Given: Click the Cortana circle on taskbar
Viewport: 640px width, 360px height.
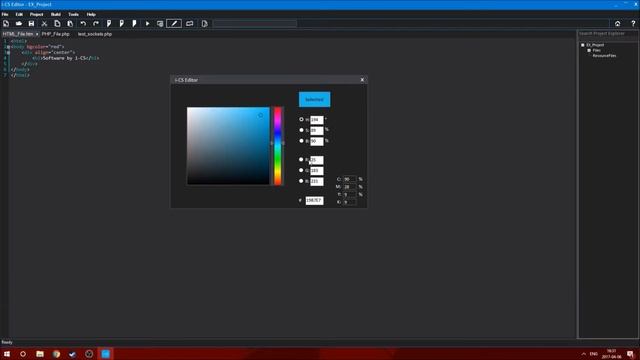Looking at the screenshot, I should click(23, 354).
